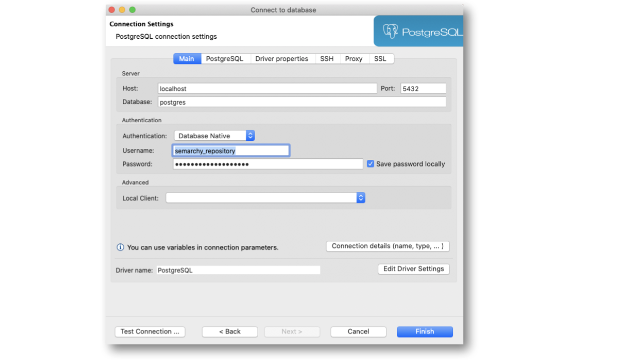Go to Driver properties tab
This screenshot has width=644, height=362.
click(282, 59)
